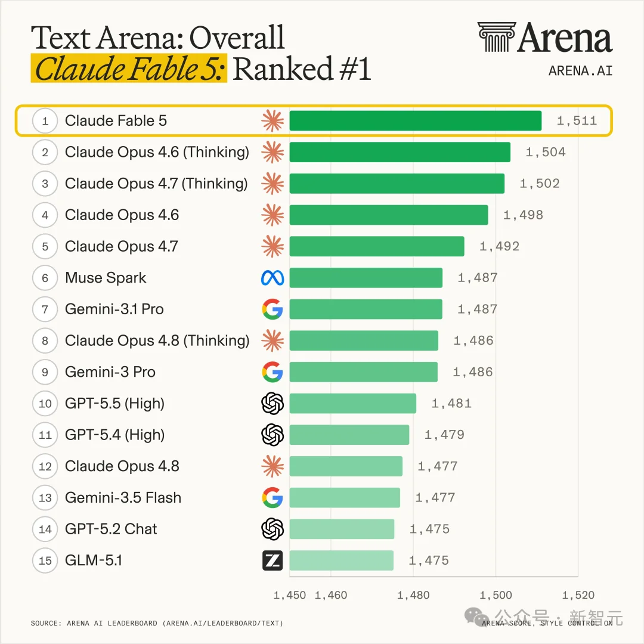The height and width of the screenshot is (644, 644).
Task: Click the Arena pillar logo icon
Action: pos(497,37)
